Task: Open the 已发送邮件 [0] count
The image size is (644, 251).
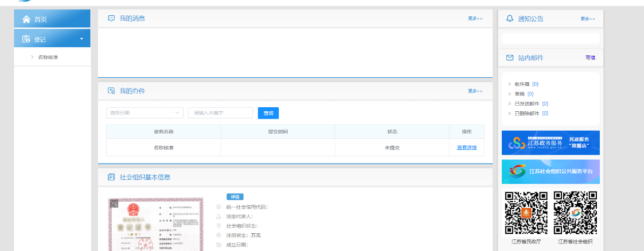Action: (x=545, y=104)
